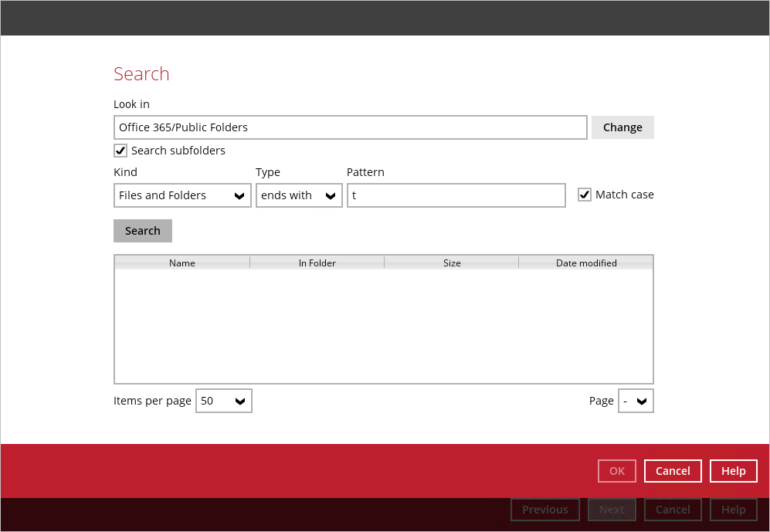The image size is (770, 532).
Task: Click Cancel in the red bar
Action: tap(673, 471)
